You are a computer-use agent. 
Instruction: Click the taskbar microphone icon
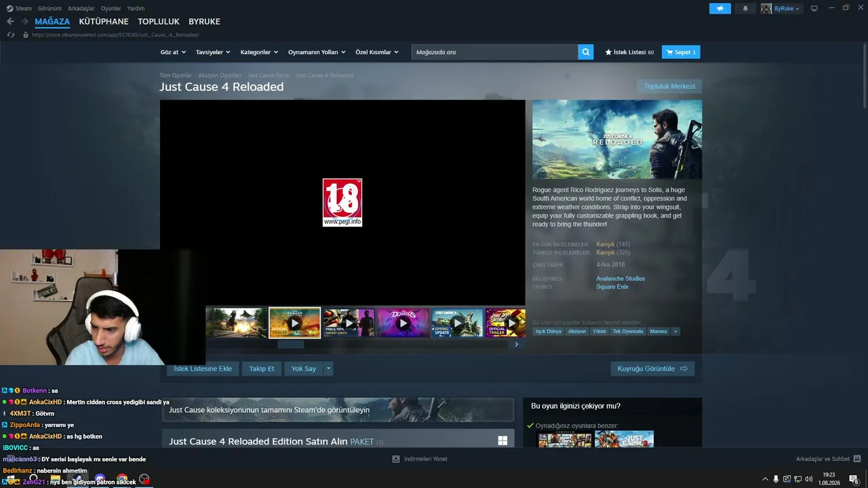click(x=776, y=479)
